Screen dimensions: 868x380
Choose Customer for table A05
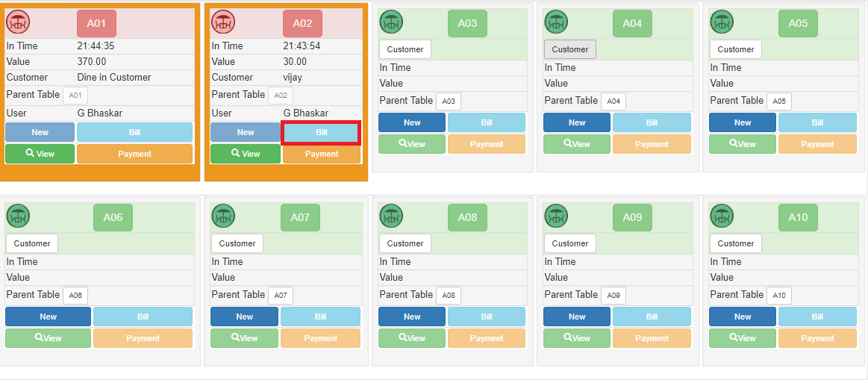pyautogui.click(x=736, y=49)
